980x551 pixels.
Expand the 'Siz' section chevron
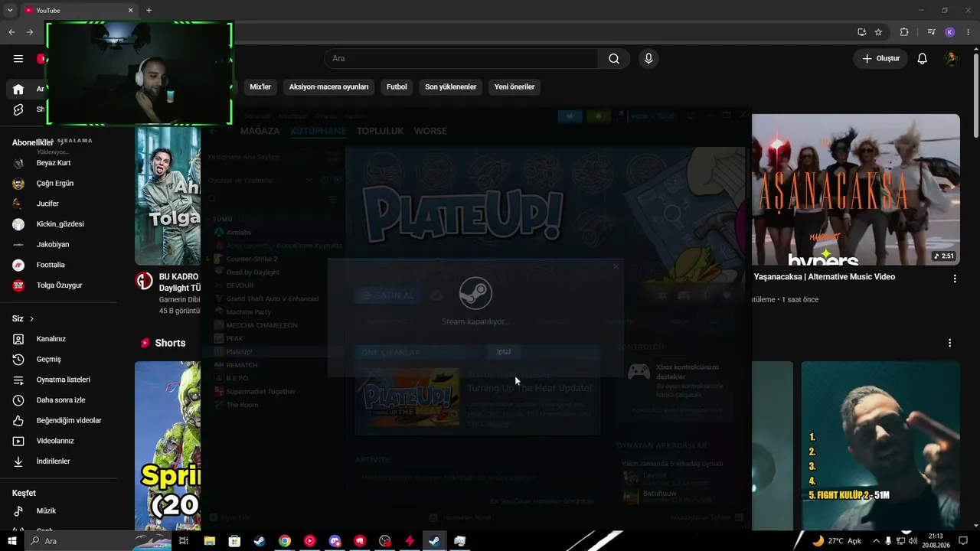tap(31, 318)
